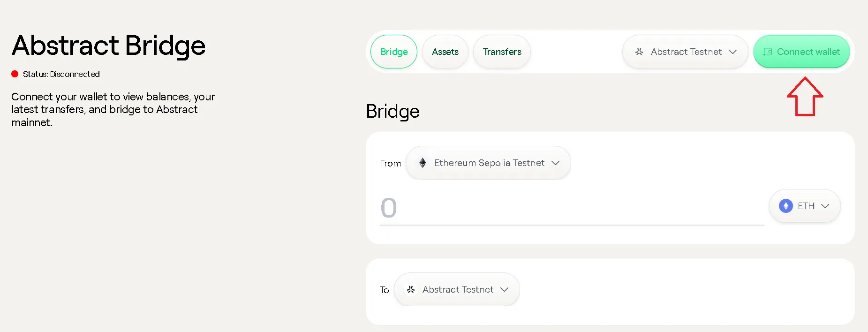Open the To Abstract Testnet destination dropdown

point(457,289)
